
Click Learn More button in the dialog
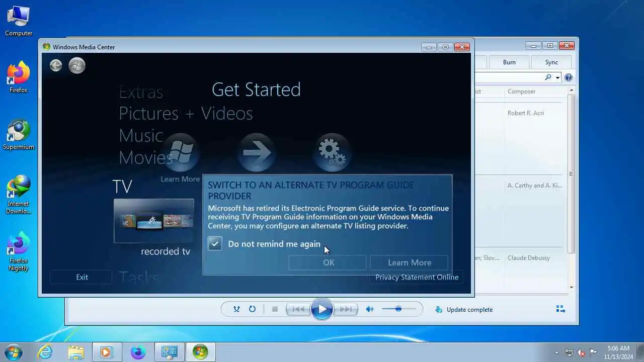pyautogui.click(x=409, y=262)
